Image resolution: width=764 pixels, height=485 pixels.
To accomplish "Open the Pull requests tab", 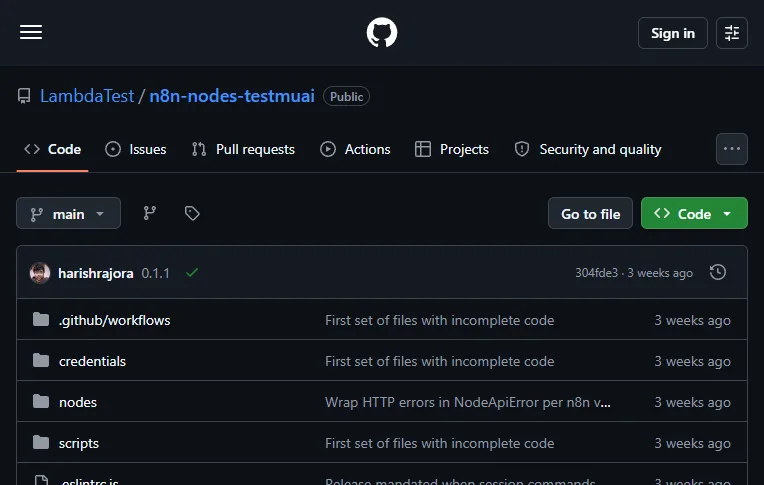I will pyautogui.click(x=243, y=149).
